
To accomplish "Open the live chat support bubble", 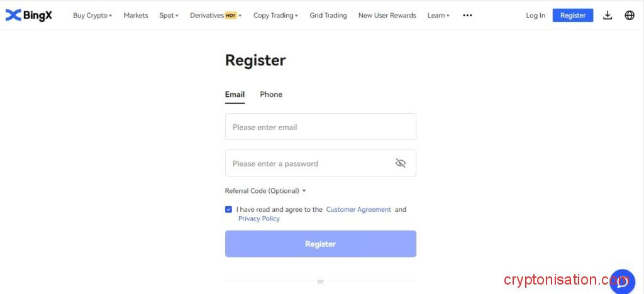I will tap(622, 281).
